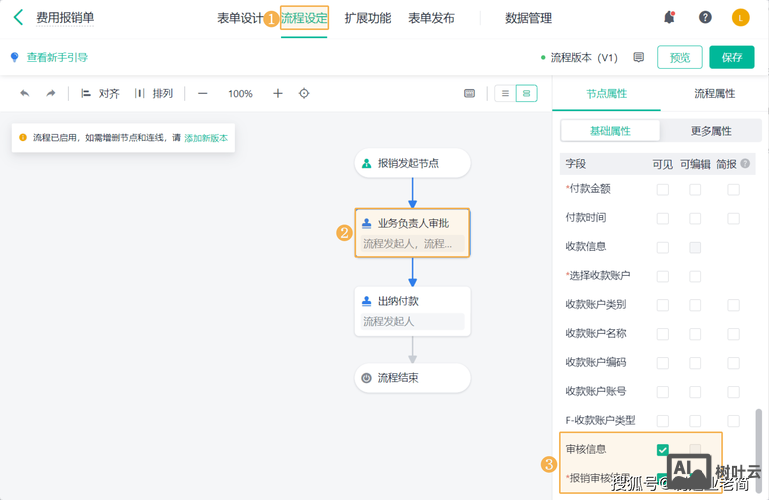Image resolution: width=769 pixels, height=500 pixels.
Task: Check 可见 for F-收款账户类型
Action: pyautogui.click(x=663, y=421)
